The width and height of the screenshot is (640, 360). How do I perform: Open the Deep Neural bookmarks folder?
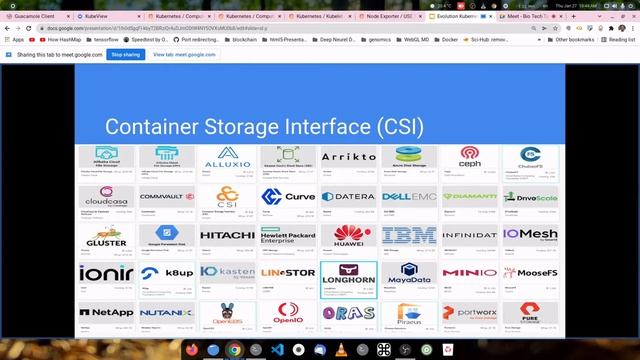(x=334, y=40)
